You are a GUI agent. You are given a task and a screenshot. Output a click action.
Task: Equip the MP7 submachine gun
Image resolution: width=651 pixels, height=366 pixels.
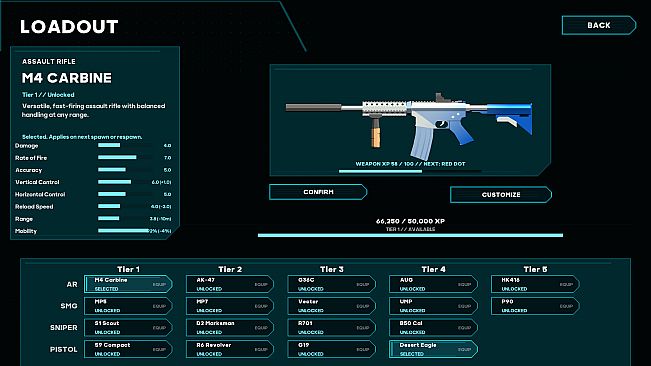pos(230,306)
